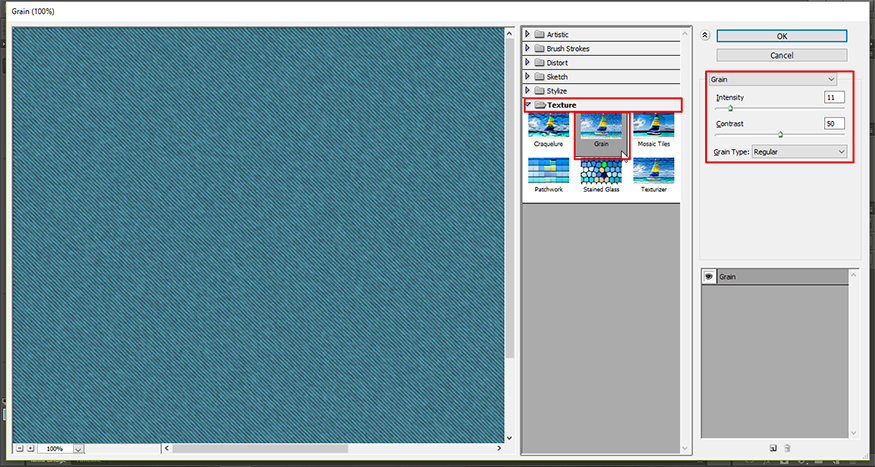Toggle Grain effect layer visibility eye
Image resolution: width=875 pixels, height=467 pixels.
[709, 276]
